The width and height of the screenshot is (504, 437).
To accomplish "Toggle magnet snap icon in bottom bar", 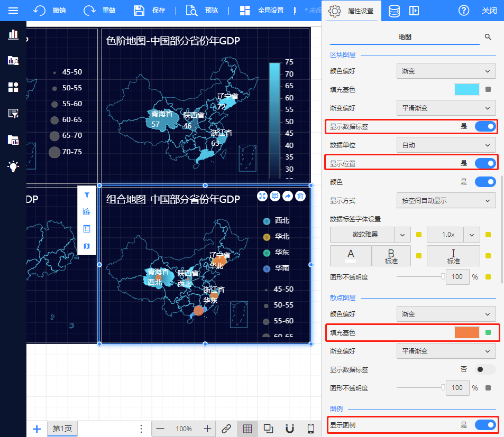I will coord(289,429).
